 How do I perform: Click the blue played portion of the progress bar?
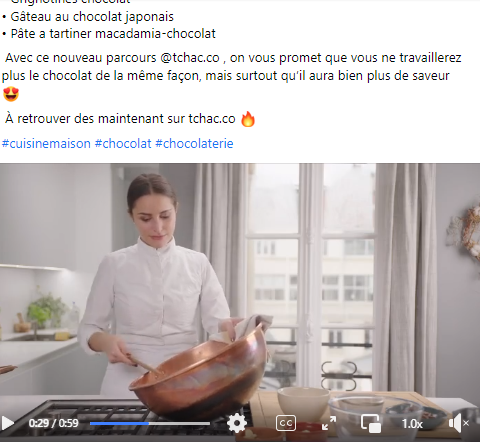point(119,423)
